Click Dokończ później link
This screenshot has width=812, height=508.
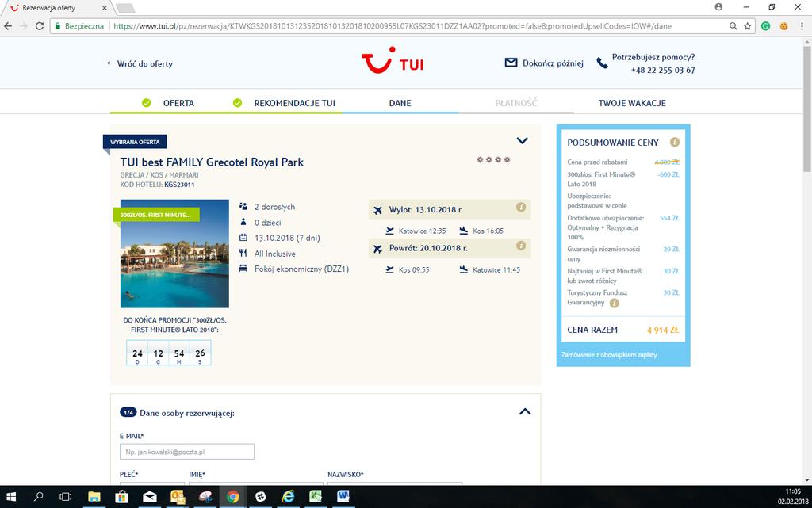(553, 63)
